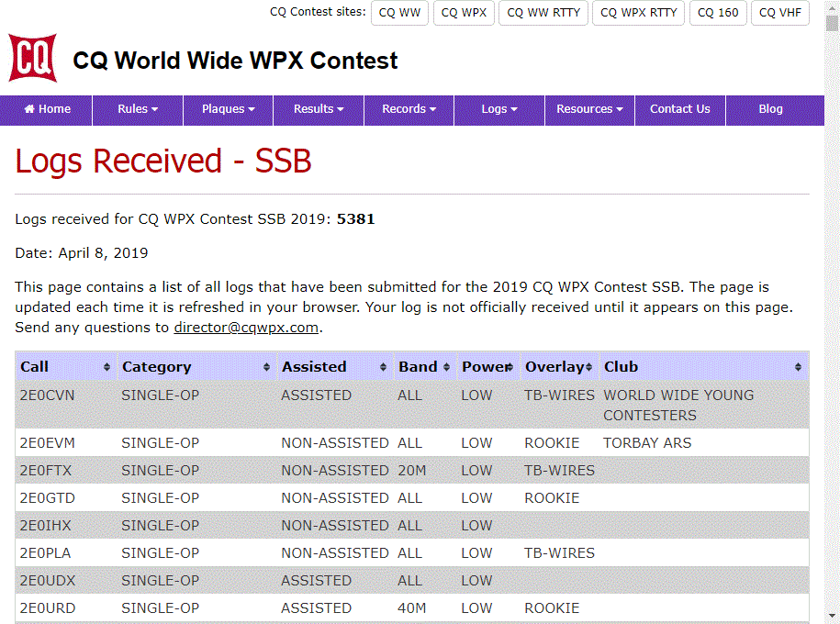Expand the Records menu
840x624 pixels.
(x=409, y=109)
